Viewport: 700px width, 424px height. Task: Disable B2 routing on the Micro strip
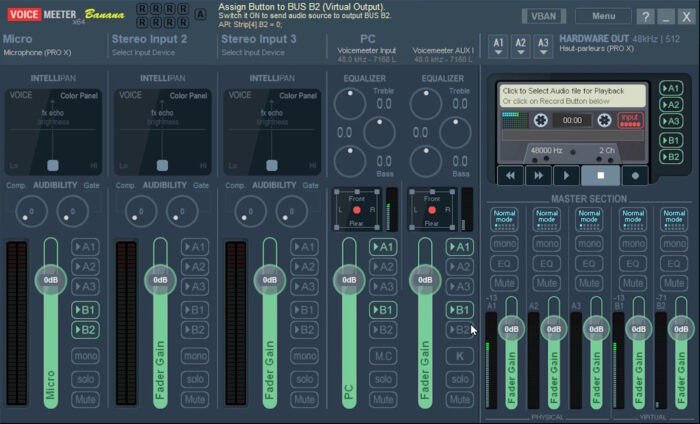click(x=85, y=330)
